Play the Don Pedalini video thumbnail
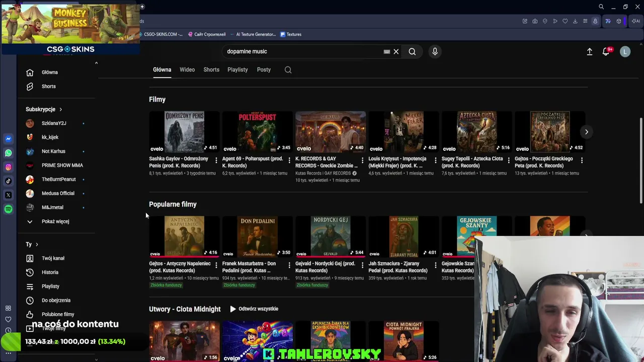The height and width of the screenshot is (362, 644). [x=257, y=236]
